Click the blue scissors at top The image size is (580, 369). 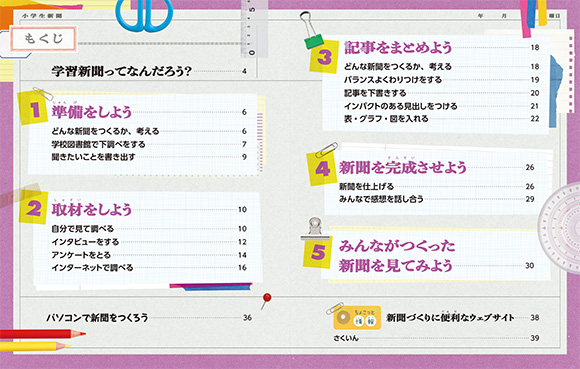[144, 14]
